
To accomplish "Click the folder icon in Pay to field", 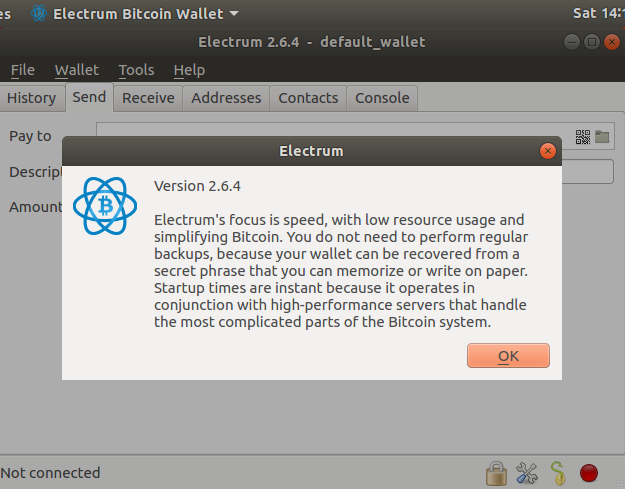I will pos(602,137).
